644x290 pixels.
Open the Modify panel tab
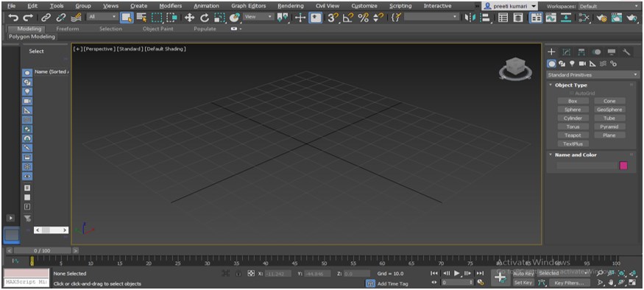point(566,52)
